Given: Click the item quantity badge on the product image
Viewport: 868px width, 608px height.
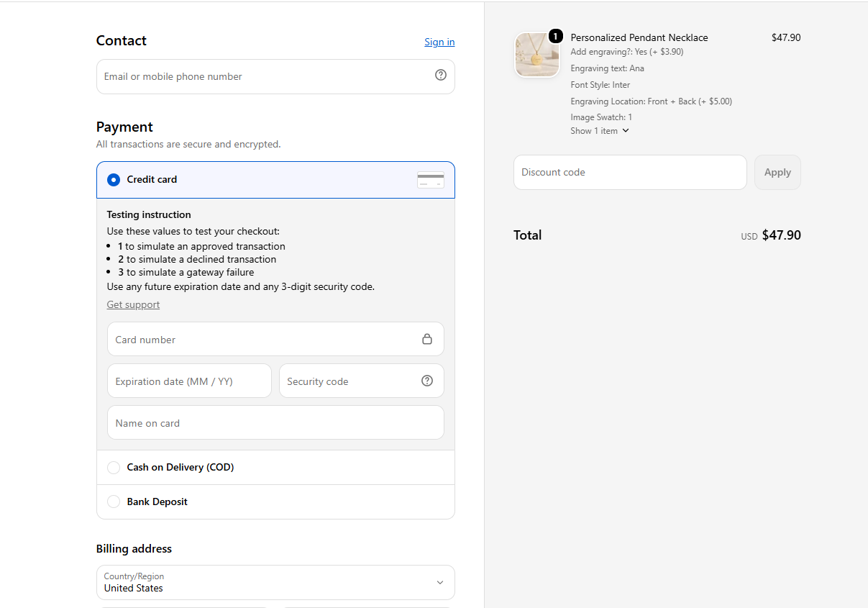Looking at the screenshot, I should pyautogui.click(x=555, y=36).
